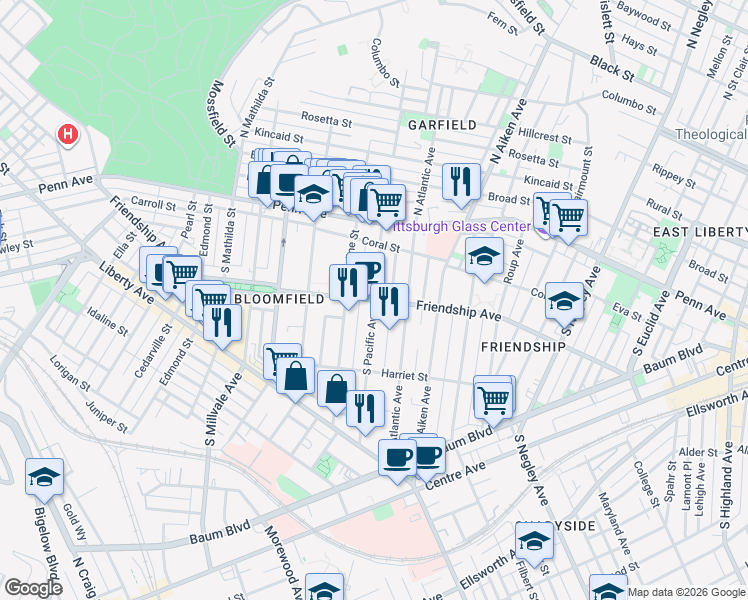
Task: Select the Cedarville St label
Action: [153, 351]
